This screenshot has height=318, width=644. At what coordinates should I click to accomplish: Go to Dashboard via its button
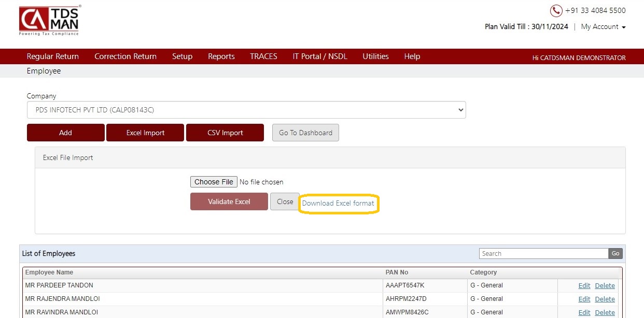tap(305, 133)
